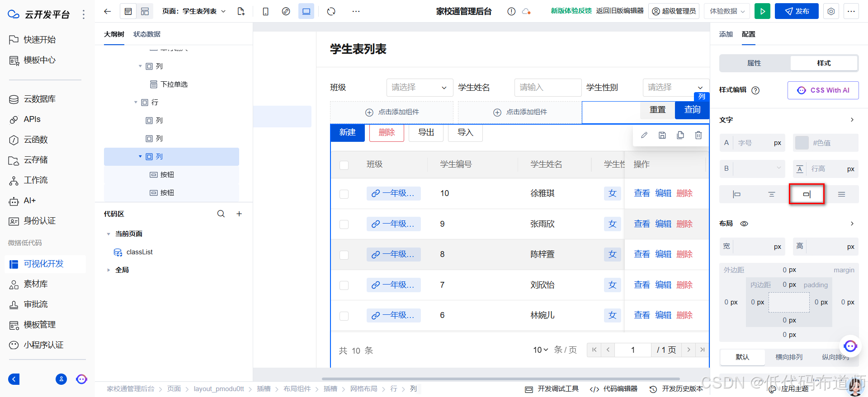Collapse the 当前页面 section

(108, 234)
